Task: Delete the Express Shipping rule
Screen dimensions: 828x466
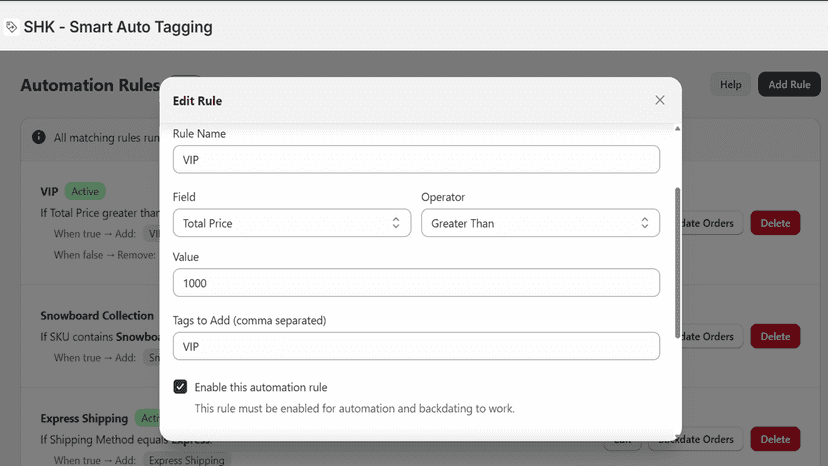Action: pyautogui.click(x=775, y=439)
